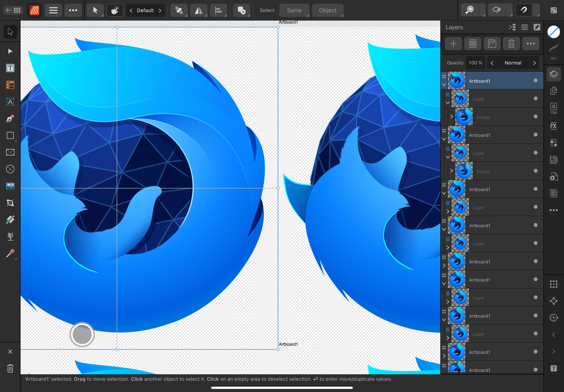Open the Layers panel hamburger menu
The height and width of the screenshot is (392, 564).
coord(525,27)
